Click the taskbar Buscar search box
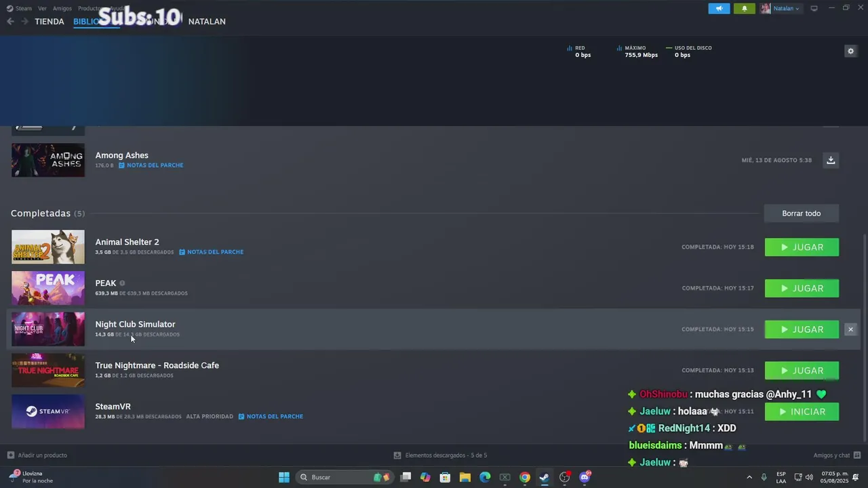Viewport: 868px width, 488px height. (346, 477)
